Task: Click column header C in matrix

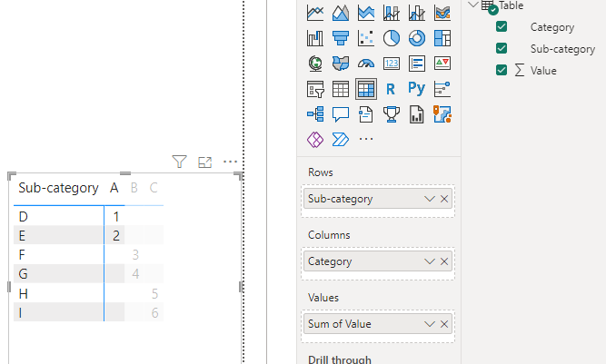Action: (x=154, y=188)
